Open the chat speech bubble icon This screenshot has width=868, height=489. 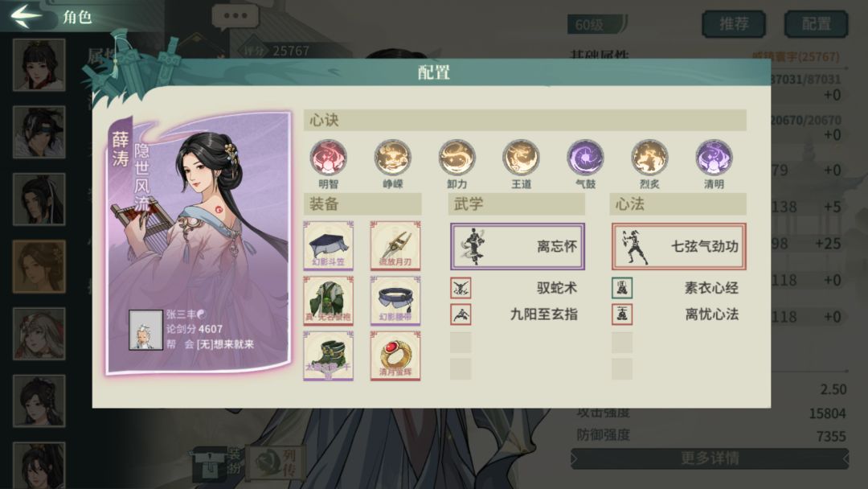(235, 17)
